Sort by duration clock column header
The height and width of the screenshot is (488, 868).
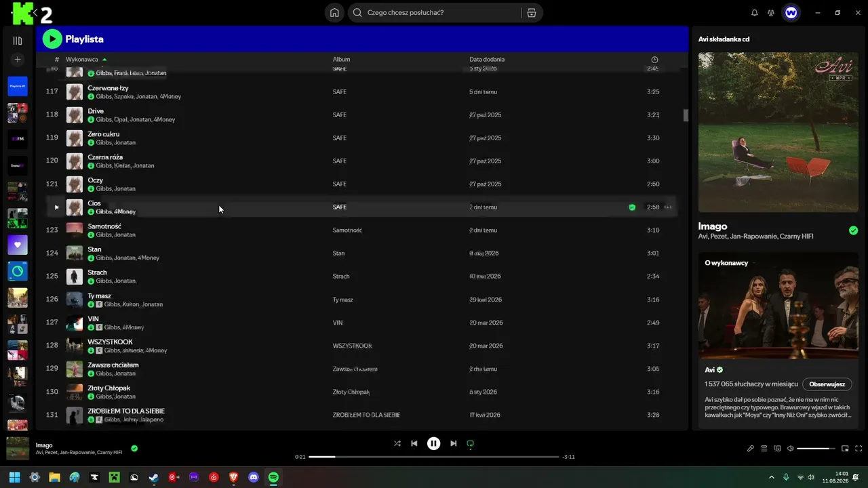(654, 60)
